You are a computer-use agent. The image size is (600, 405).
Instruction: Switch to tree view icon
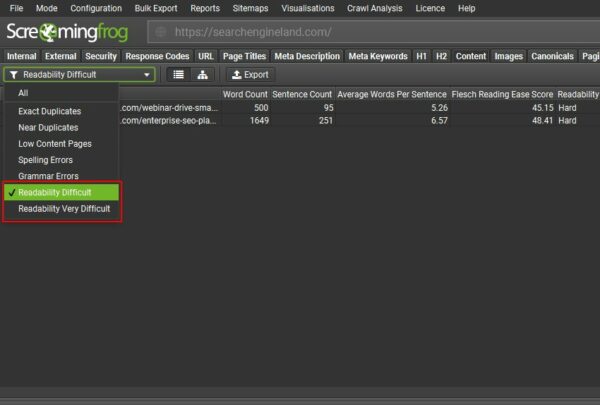tap(203, 75)
